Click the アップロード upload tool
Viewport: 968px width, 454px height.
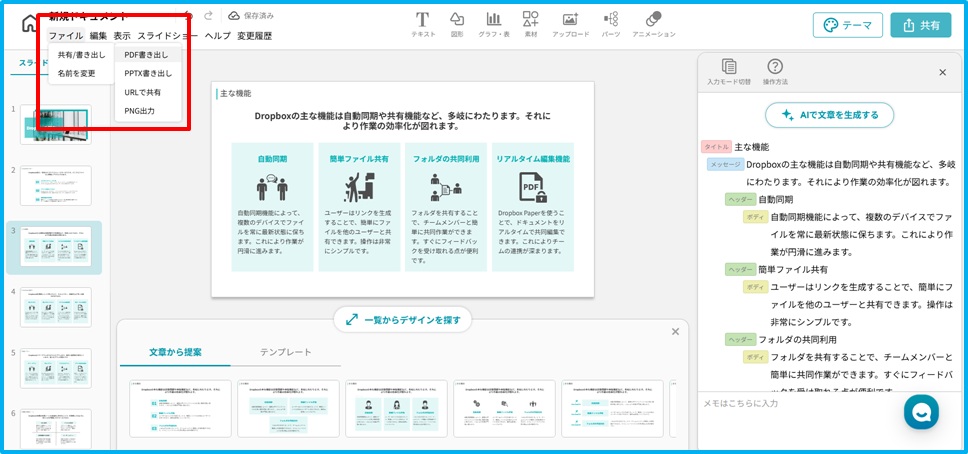[x=570, y=25]
